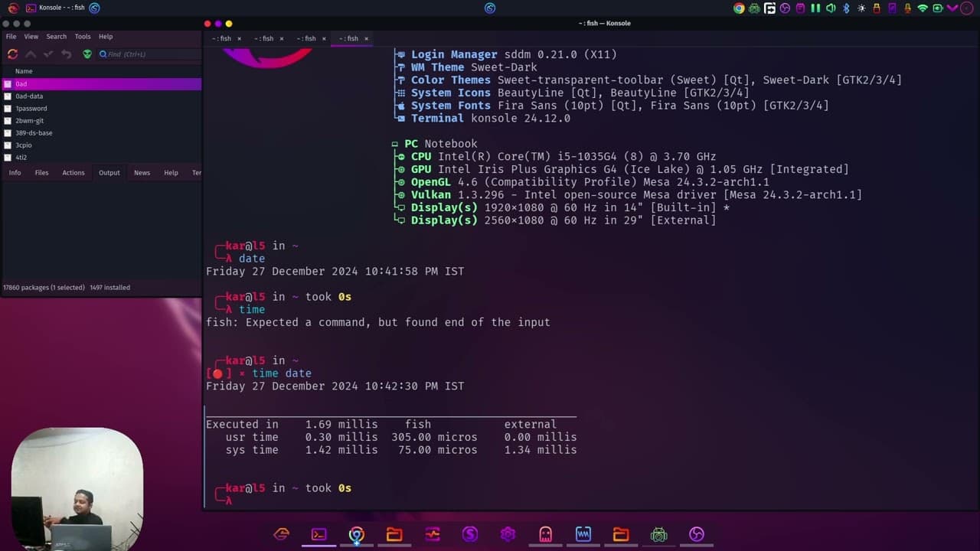The image size is (980, 551).
Task: Open the purple settings gear in the dock
Action: (508, 534)
